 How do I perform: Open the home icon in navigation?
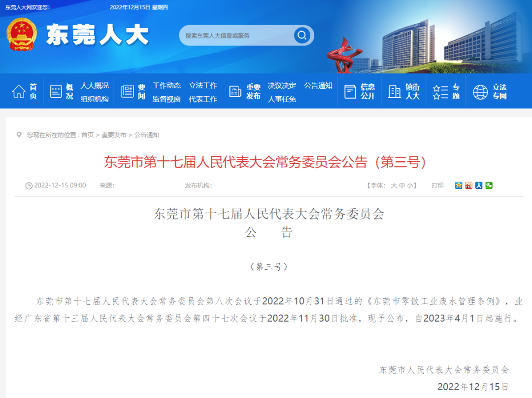(x=19, y=91)
